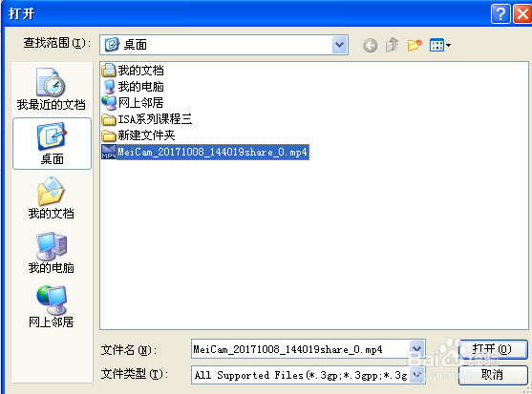The width and height of the screenshot is (532, 394).
Task: Click the 桌面 location combo box
Action: (223, 45)
